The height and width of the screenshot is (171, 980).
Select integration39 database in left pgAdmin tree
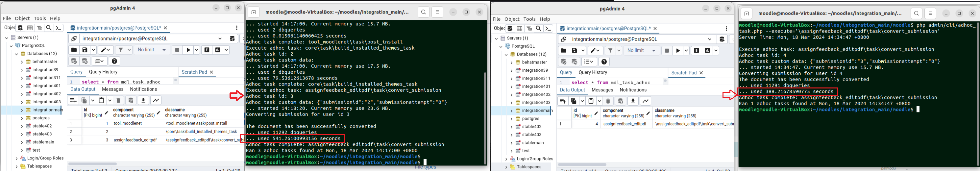[x=45, y=69]
